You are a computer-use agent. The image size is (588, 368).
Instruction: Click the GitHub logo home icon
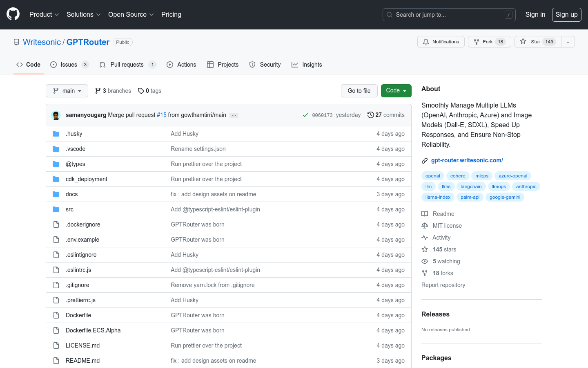point(13,14)
